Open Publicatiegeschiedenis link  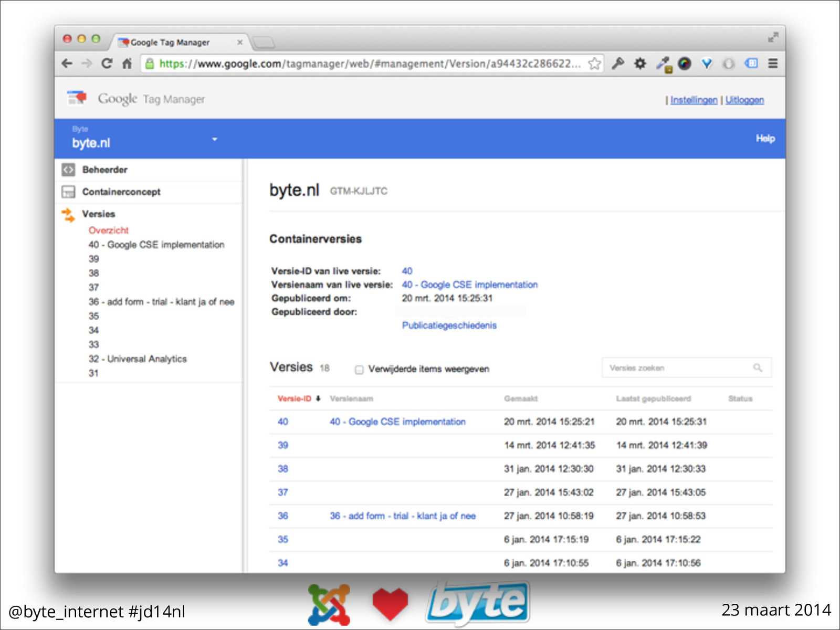[x=449, y=325]
